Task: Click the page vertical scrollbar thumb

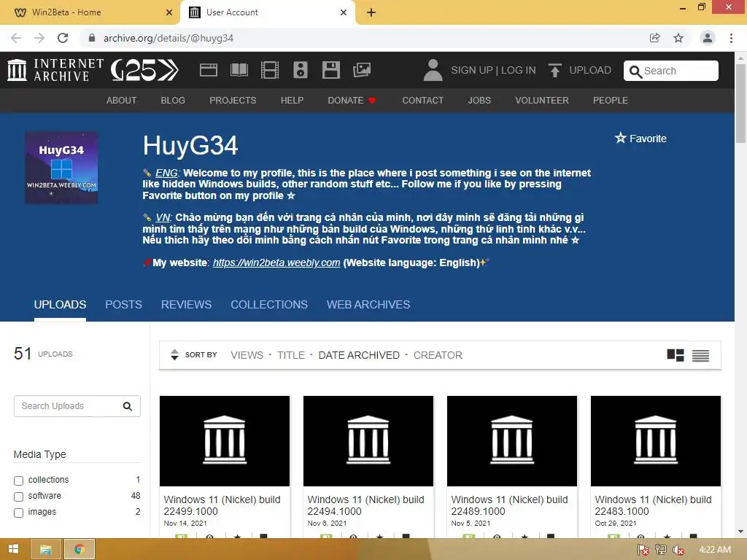Action: point(740,102)
